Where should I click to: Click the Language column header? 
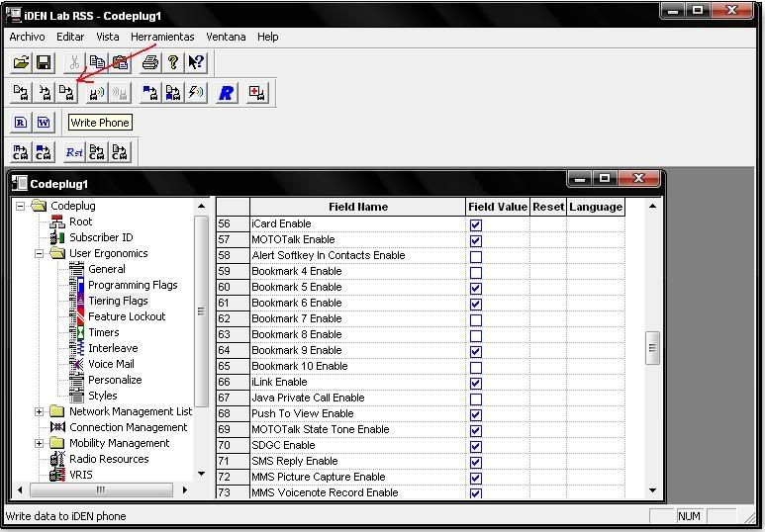[x=596, y=207]
